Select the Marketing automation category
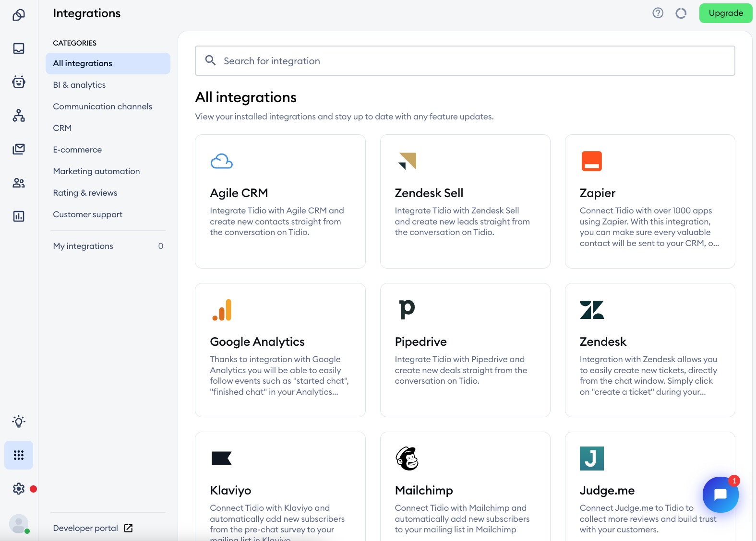The height and width of the screenshot is (541, 756). tap(96, 171)
